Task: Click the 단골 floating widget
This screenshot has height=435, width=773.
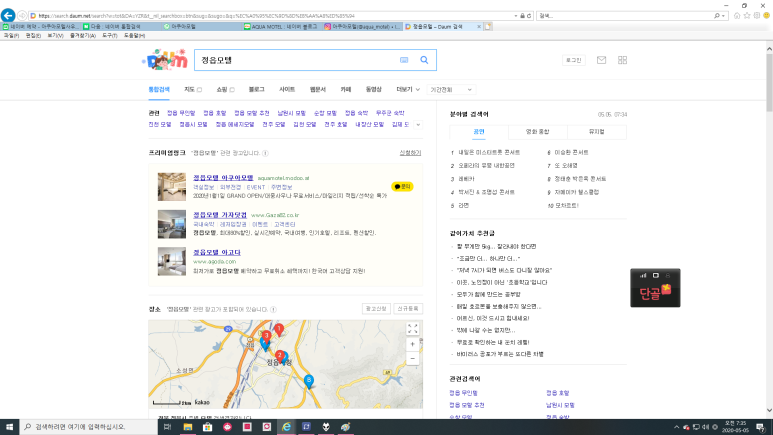Action: point(655,288)
